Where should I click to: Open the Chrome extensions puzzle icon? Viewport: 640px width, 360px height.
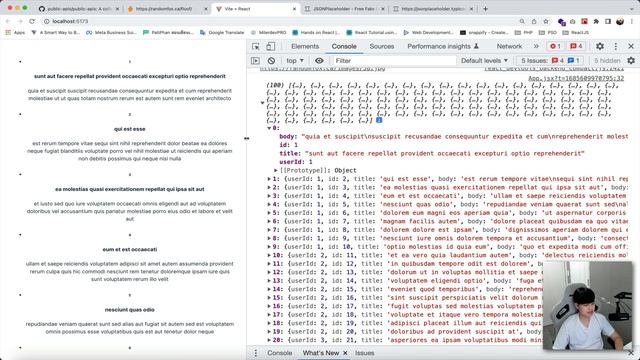pos(596,21)
